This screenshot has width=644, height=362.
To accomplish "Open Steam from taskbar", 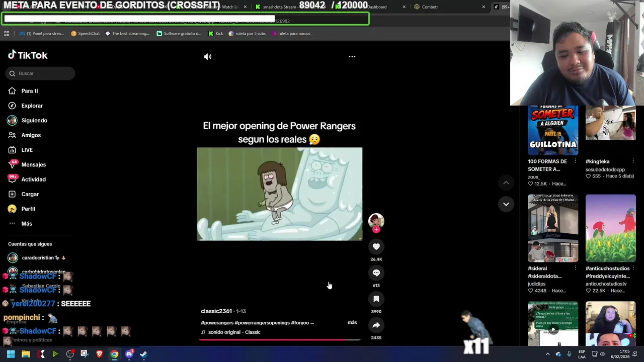I will click(143, 354).
